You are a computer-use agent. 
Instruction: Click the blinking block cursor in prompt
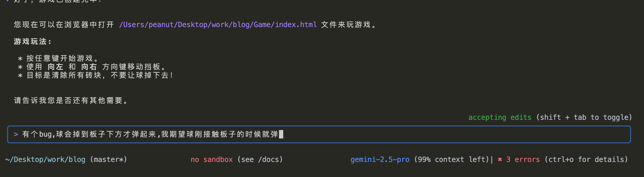click(x=281, y=134)
